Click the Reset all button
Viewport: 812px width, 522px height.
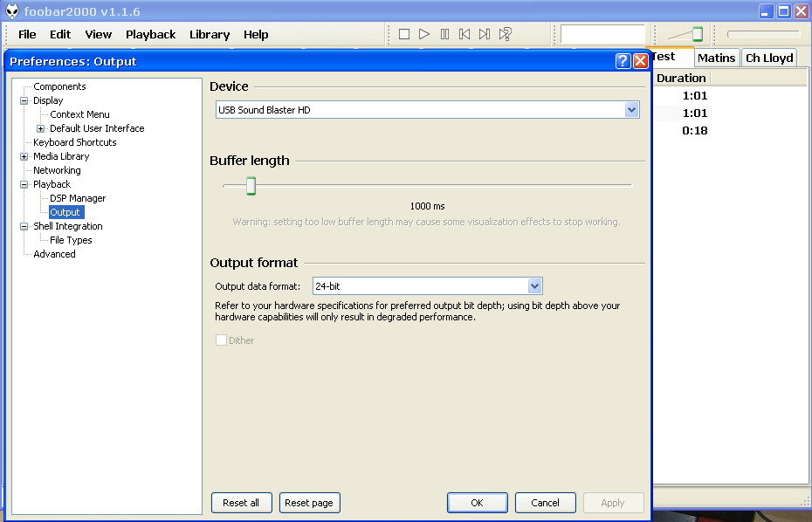241,503
